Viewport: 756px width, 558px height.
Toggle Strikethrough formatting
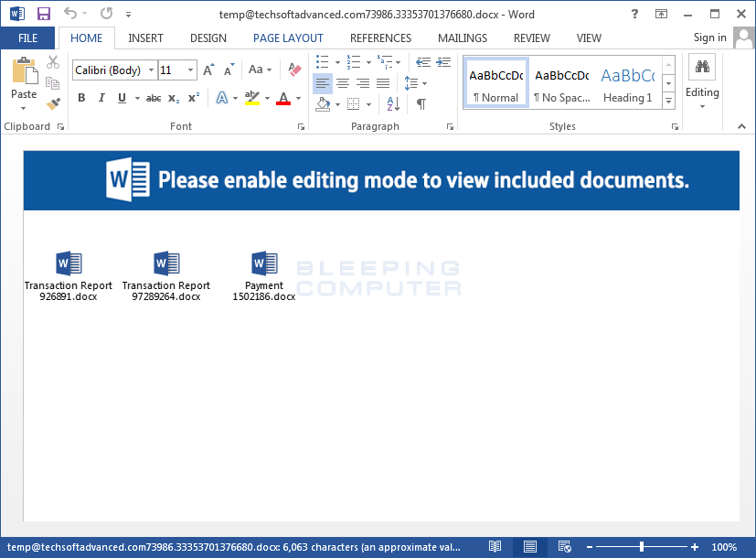click(x=154, y=99)
